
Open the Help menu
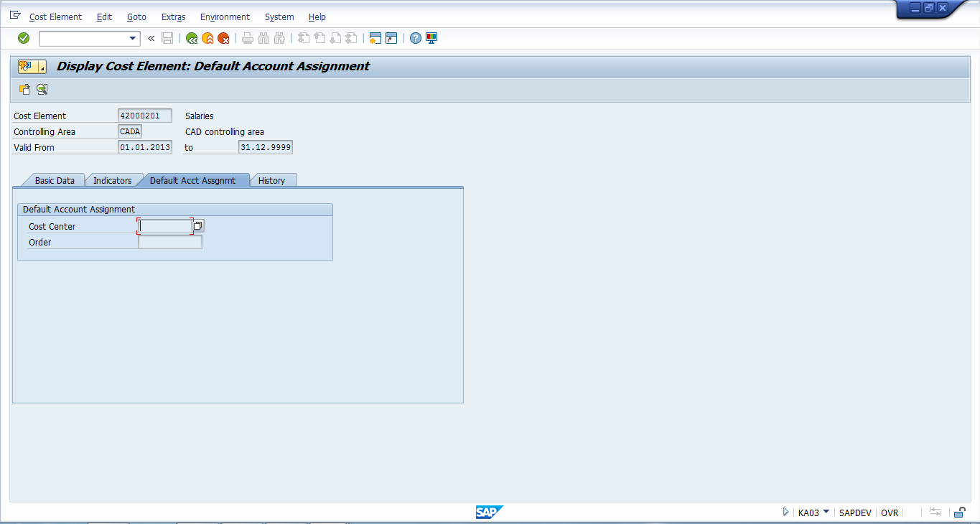317,17
